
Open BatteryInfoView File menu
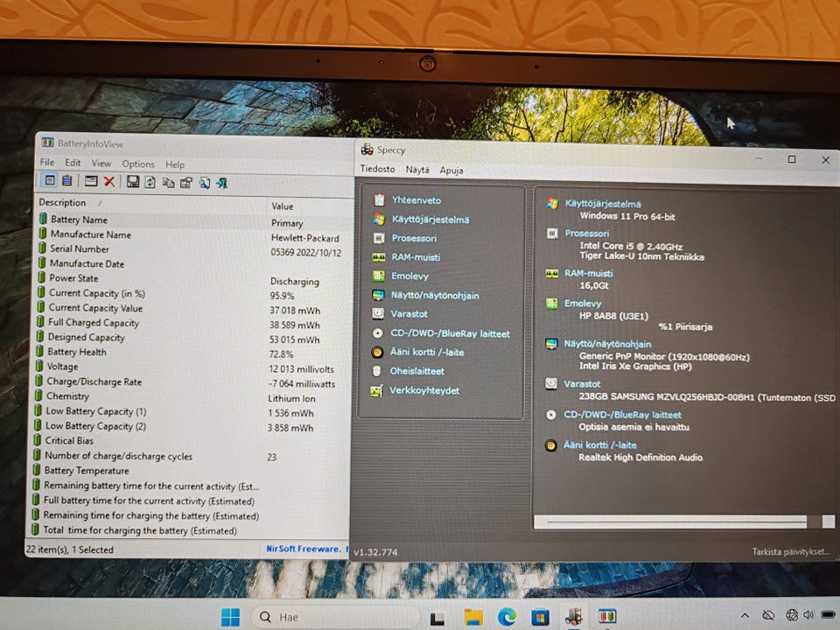point(47,163)
